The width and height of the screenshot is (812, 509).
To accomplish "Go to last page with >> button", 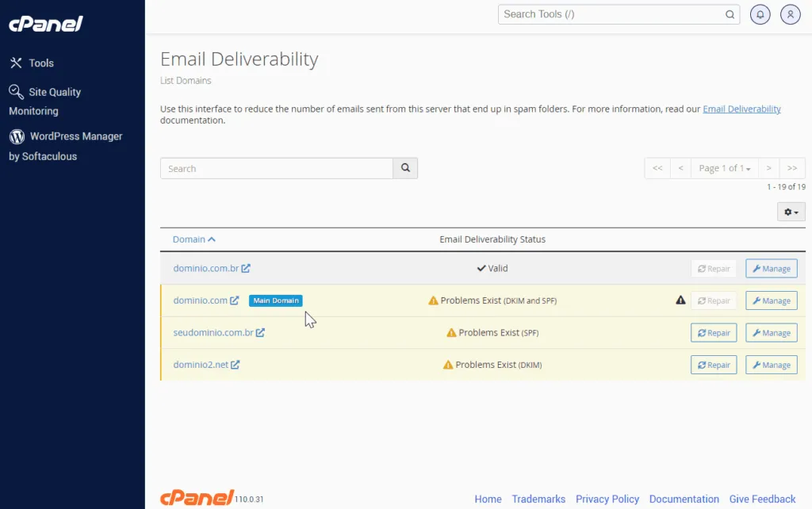I will coord(792,168).
